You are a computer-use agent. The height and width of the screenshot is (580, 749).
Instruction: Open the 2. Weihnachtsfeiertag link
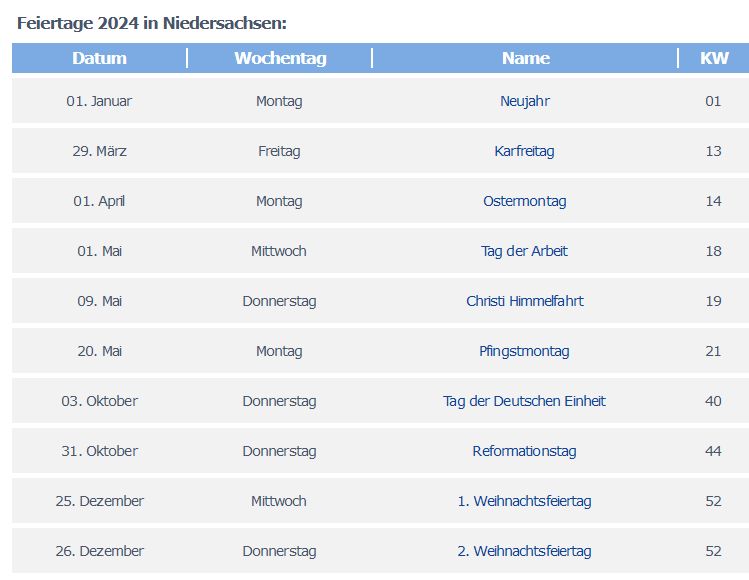click(x=524, y=551)
